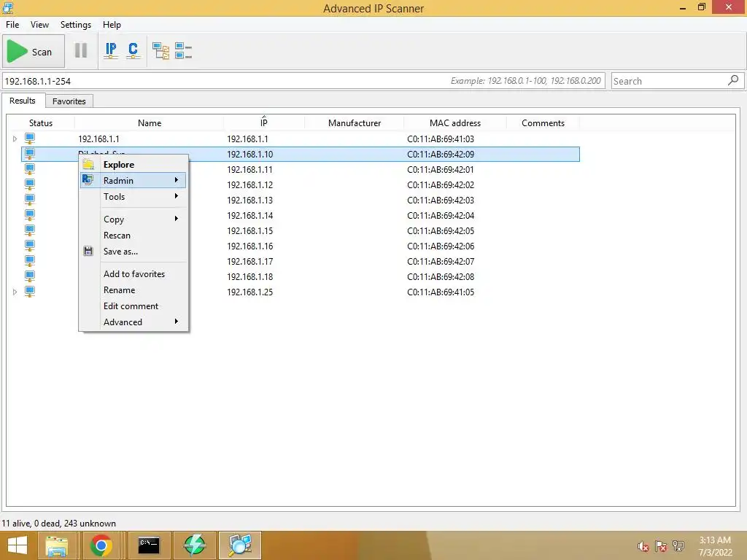Click the computer icon for 192.168.1.14
The height and width of the screenshot is (560, 747).
(x=29, y=215)
